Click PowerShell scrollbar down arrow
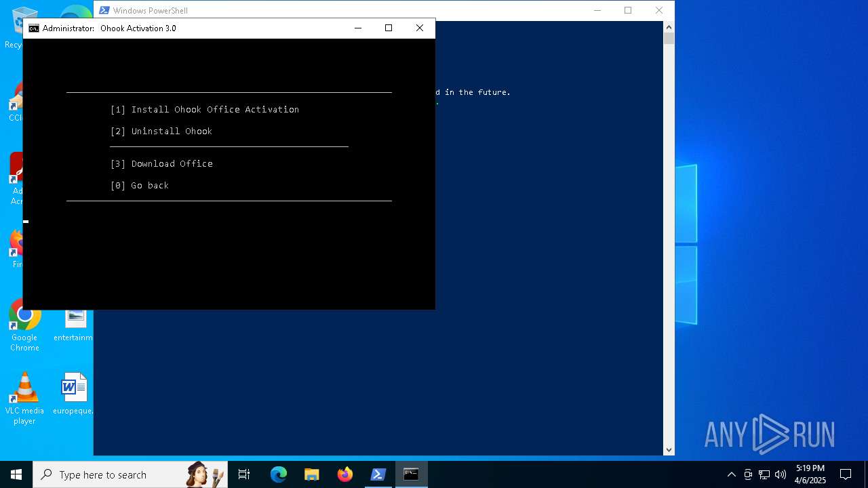 pos(669,449)
